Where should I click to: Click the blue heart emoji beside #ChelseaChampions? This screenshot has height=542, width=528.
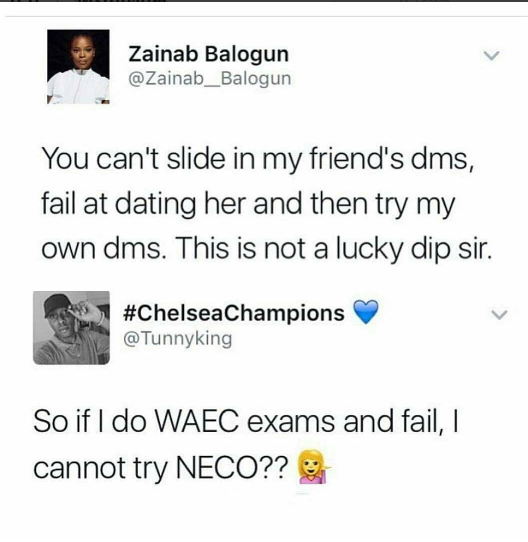click(366, 312)
